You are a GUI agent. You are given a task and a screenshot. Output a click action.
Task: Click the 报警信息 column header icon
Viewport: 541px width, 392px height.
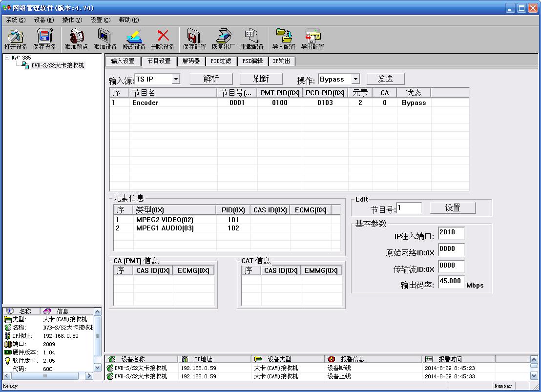click(x=332, y=359)
